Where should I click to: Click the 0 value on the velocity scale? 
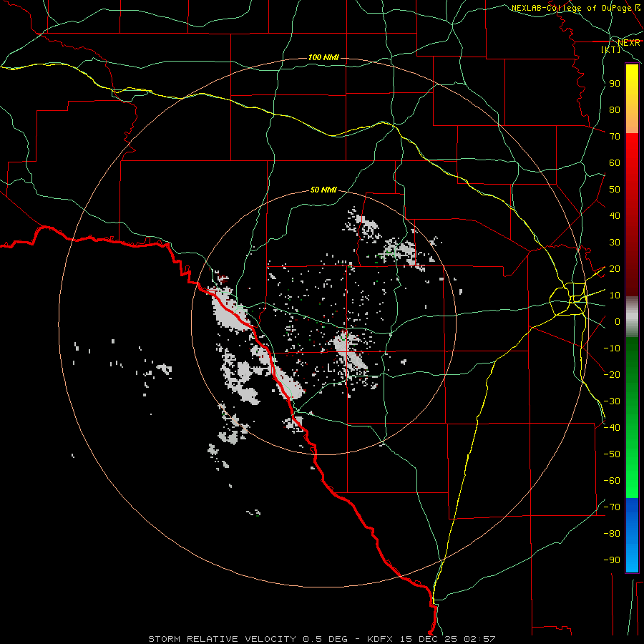[x=618, y=321]
